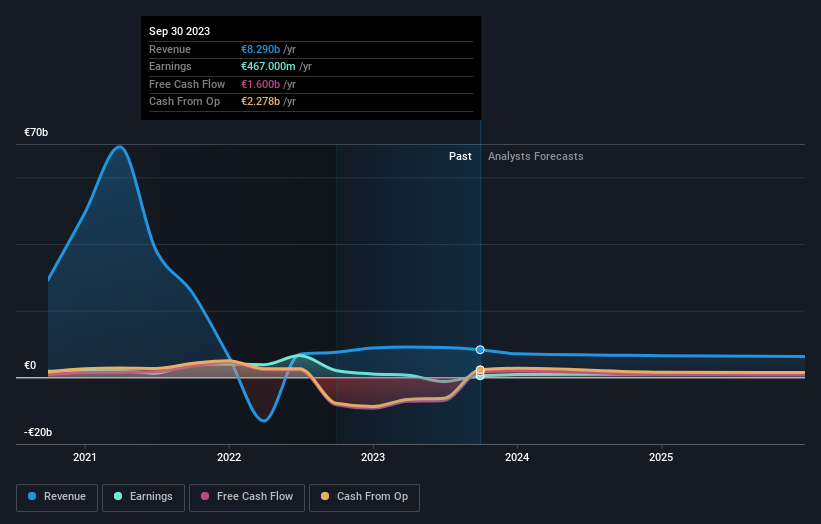Click the -€20b y-axis label
The image size is (821, 524).
point(38,432)
